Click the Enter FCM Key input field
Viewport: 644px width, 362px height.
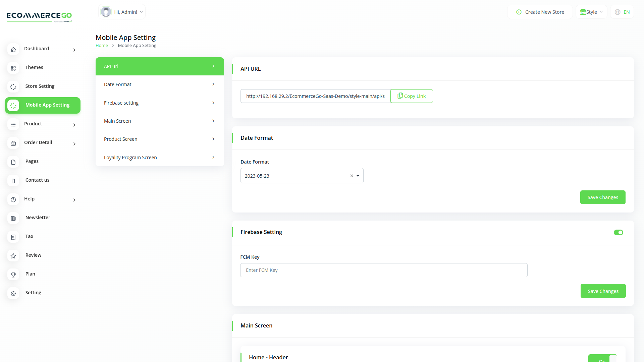pyautogui.click(x=383, y=270)
